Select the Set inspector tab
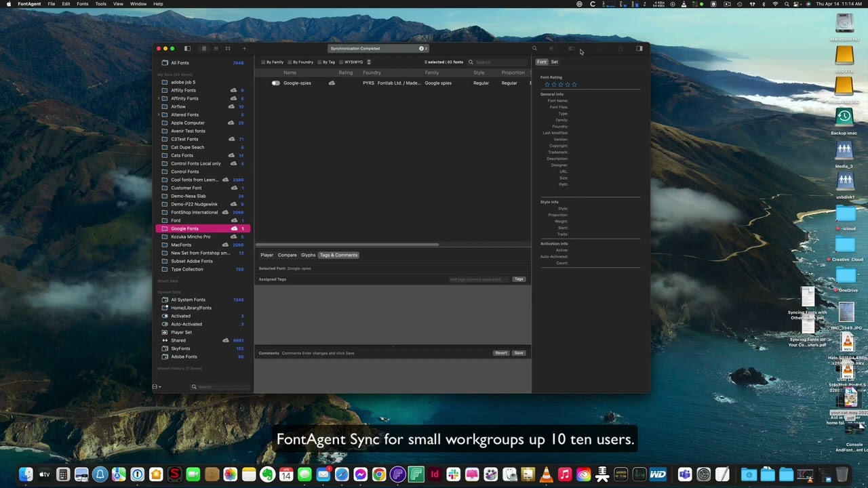The image size is (868, 488). tap(555, 62)
